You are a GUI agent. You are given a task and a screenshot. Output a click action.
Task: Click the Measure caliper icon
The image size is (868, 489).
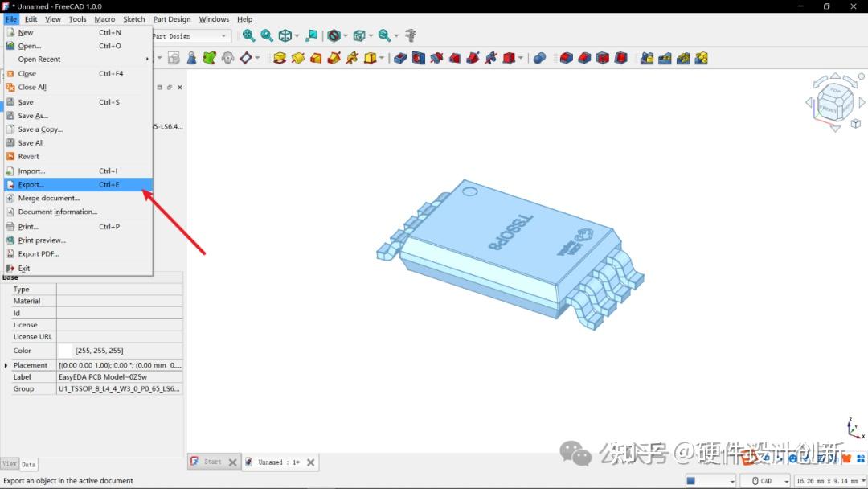point(410,36)
